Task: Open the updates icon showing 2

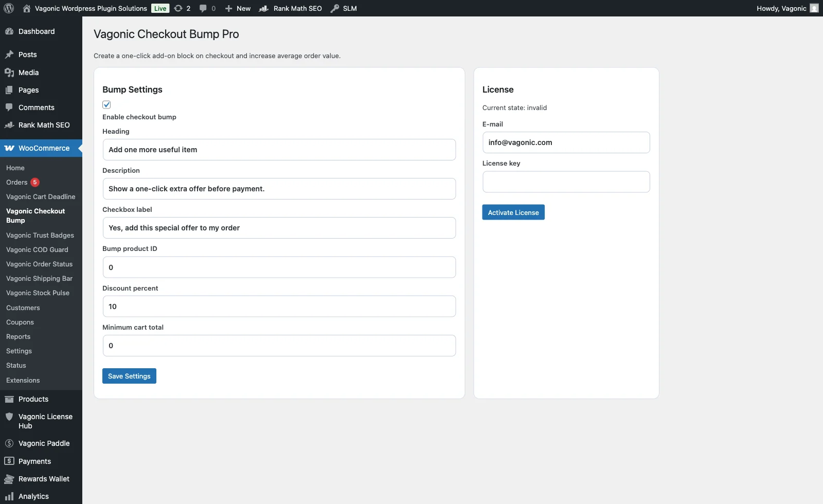Action: 178,8
